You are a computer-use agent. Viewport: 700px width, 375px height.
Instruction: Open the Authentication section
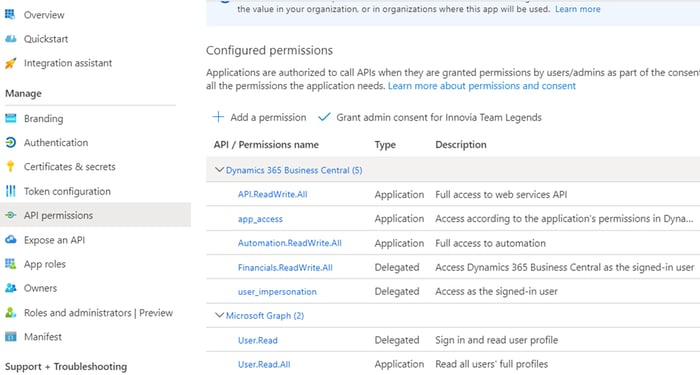56,142
